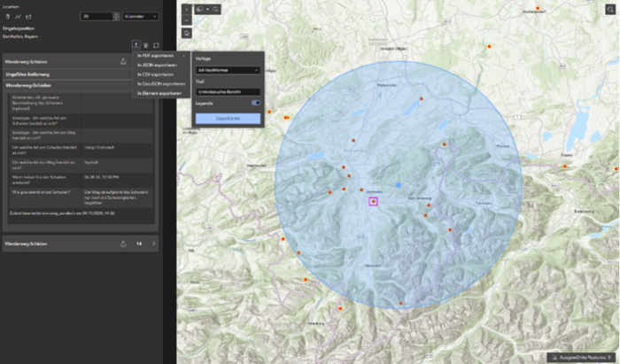Expand bottom Wanderweg-Schäden list with chevron

tap(154, 244)
